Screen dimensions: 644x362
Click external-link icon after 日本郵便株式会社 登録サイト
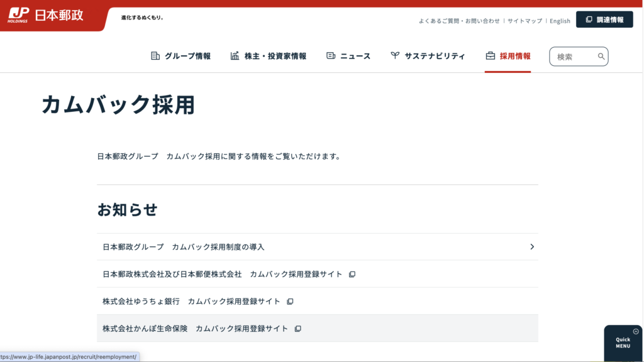(352, 274)
